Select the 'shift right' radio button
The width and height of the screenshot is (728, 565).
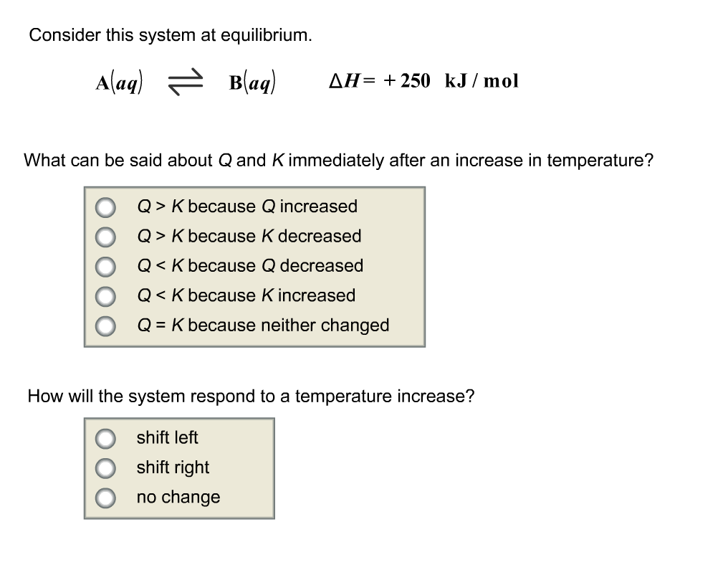(x=106, y=467)
